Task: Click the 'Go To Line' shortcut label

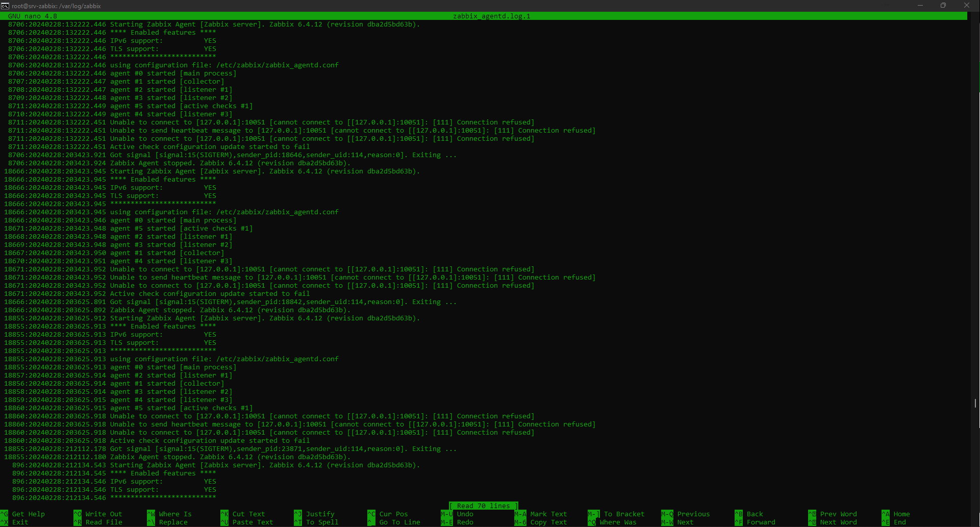Action: 400,522
